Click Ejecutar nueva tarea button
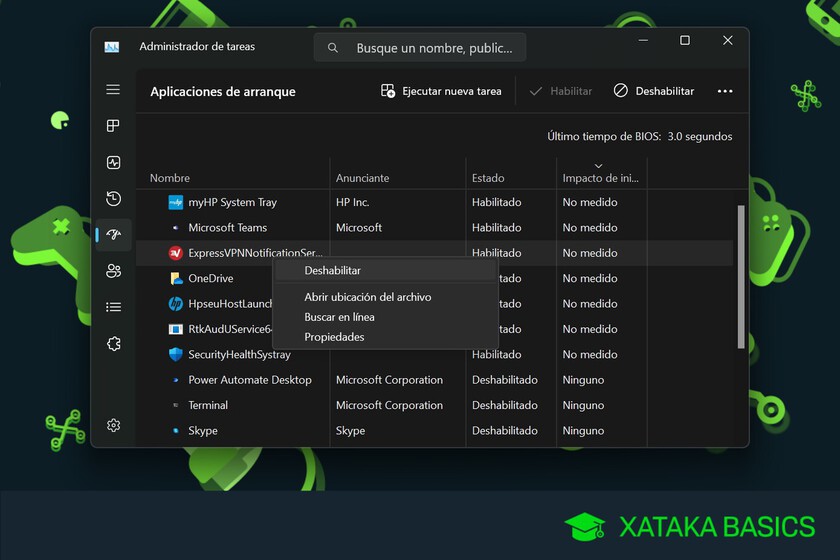 (441, 91)
